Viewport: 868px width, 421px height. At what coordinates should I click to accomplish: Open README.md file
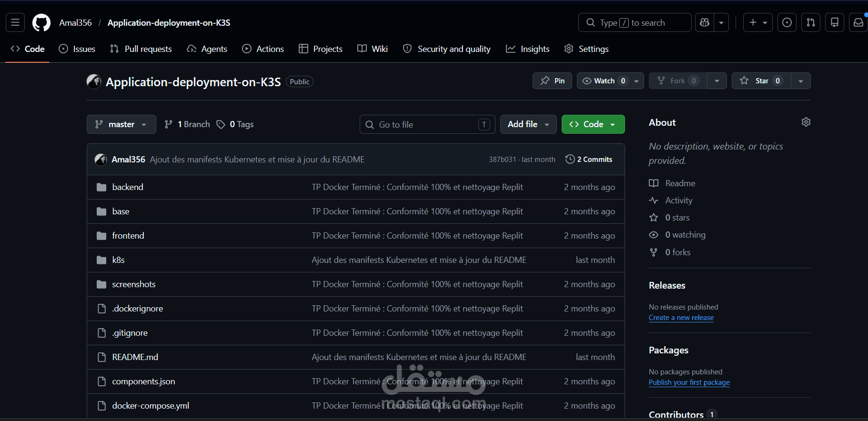tap(135, 357)
